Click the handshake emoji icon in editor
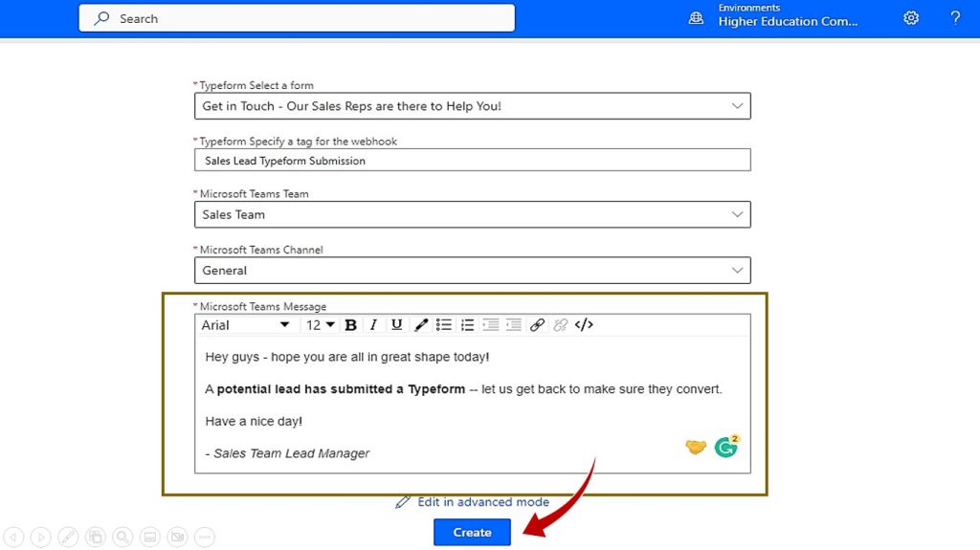 (x=696, y=447)
